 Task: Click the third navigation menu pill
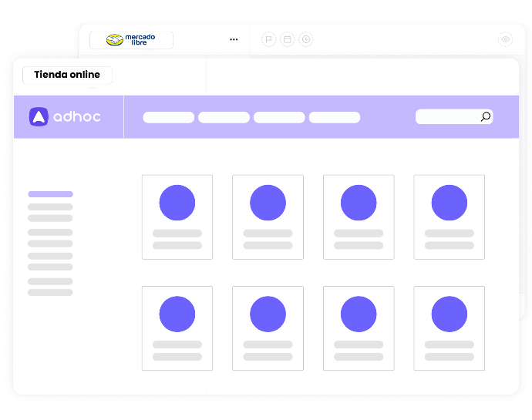(279, 117)
